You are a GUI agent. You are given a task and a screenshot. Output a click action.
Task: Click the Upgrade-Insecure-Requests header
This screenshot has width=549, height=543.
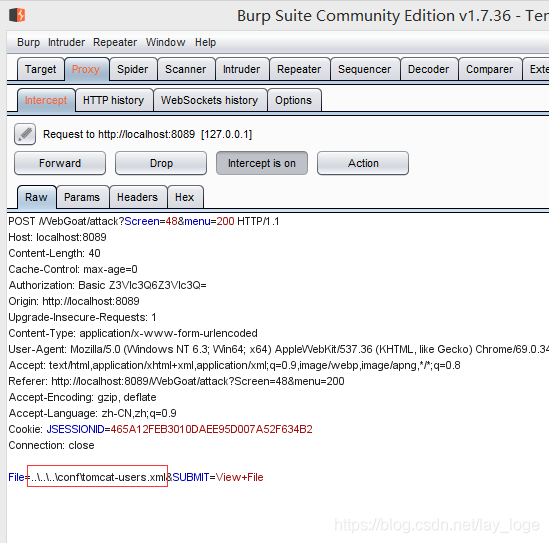click(x=82, y=317)
